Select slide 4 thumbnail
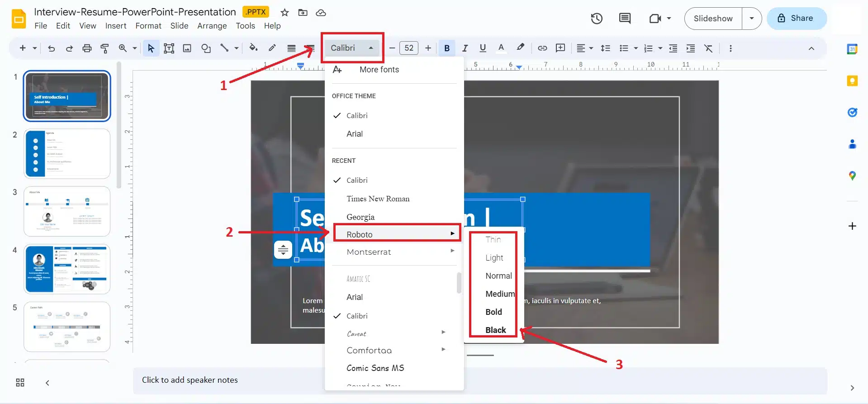 (x=67, y=269)
